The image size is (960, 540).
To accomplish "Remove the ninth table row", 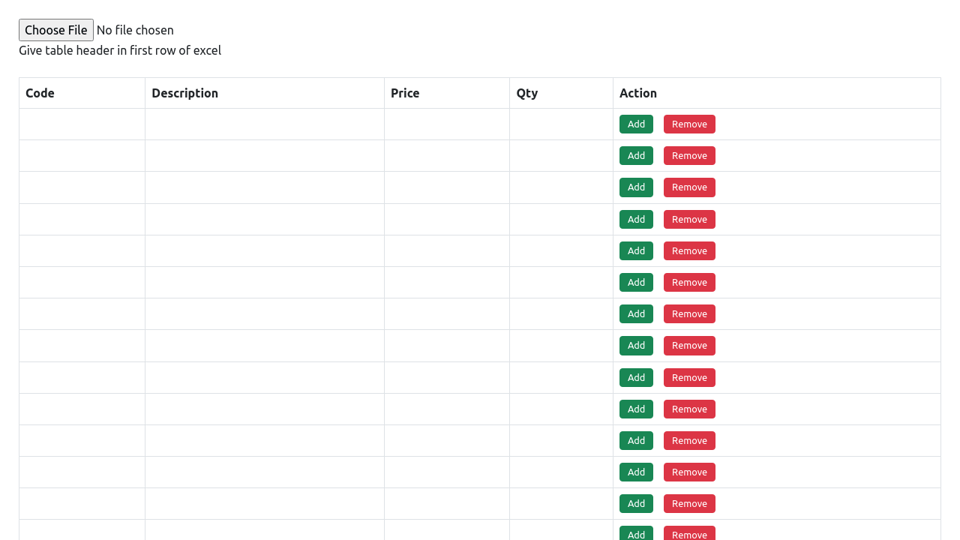I will [689, 378].
